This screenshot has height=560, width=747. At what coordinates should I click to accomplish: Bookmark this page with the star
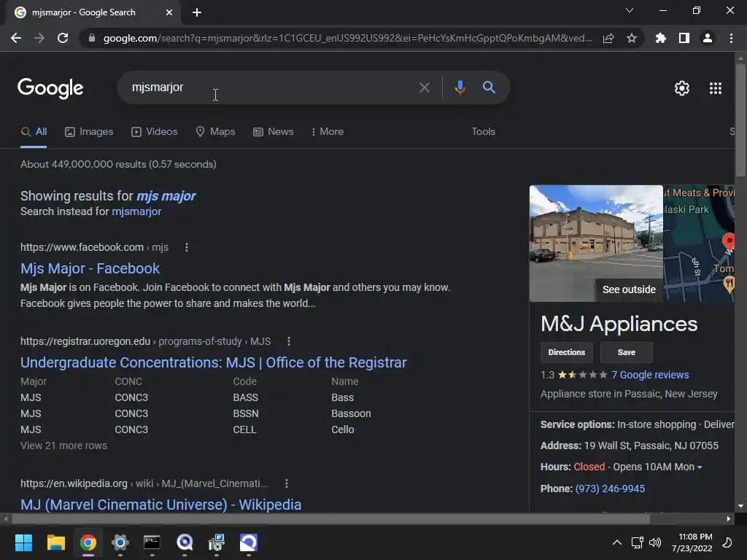(632, 38)
